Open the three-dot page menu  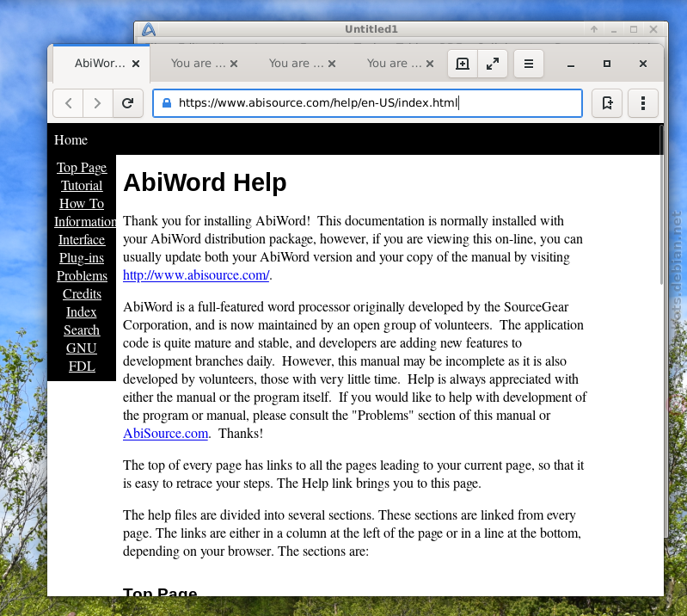[643, 103]
